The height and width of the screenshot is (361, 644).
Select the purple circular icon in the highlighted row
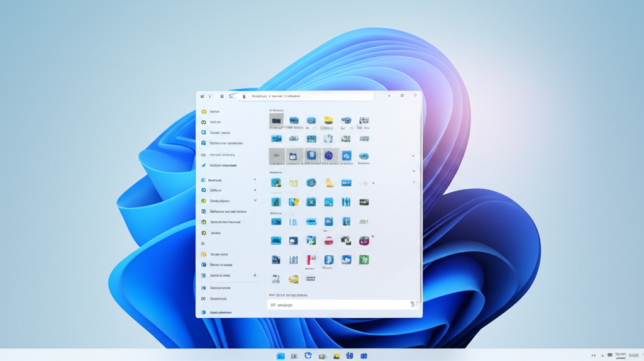click(x=328, y=155)
